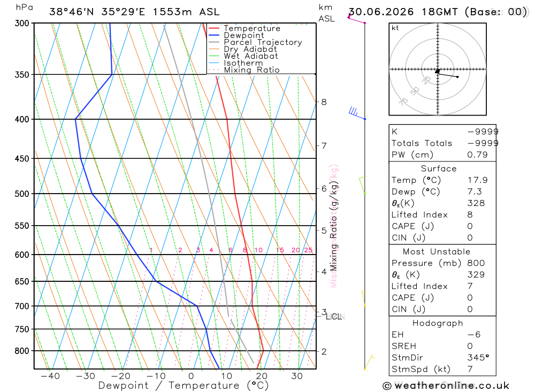Click the '300' hPa pressure axis label
535x392 pixels.
(x=22, y=23)
